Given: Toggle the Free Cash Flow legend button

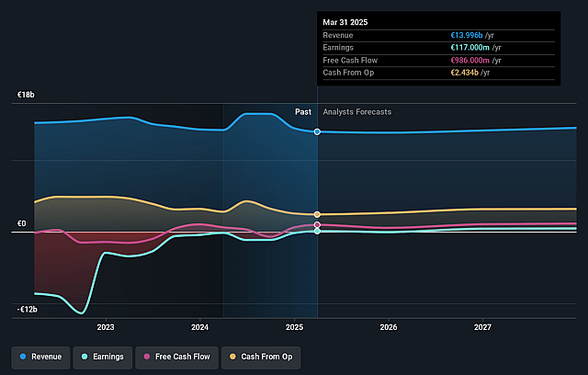Looking at the screenshot, I should click(176, 357).
